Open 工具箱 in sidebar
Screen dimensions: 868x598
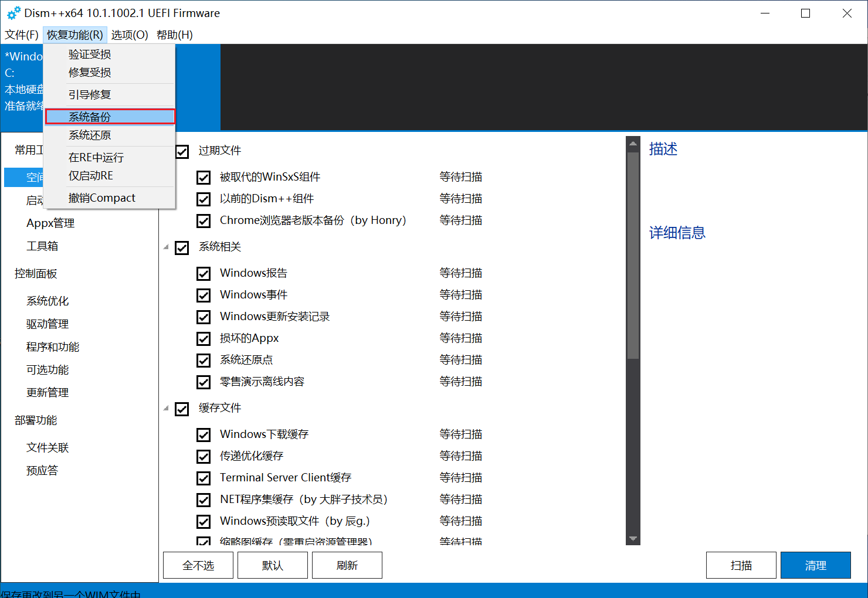click(x=42, y=246)
